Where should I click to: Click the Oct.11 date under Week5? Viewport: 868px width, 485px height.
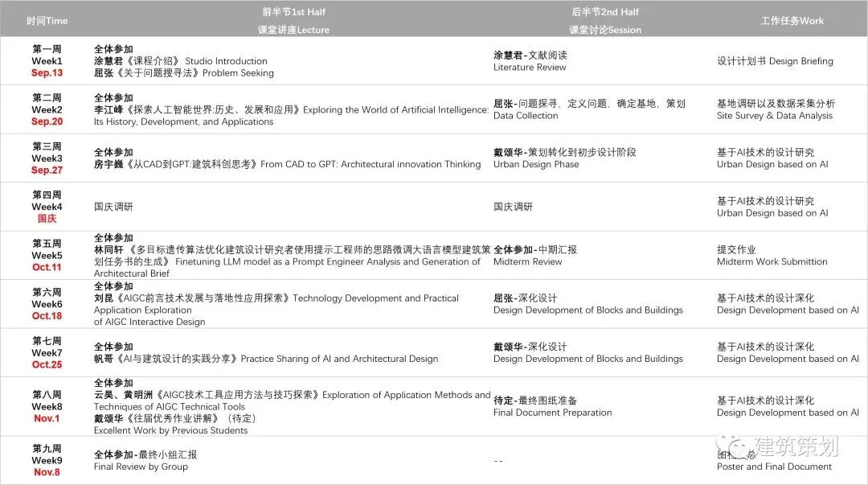47,268
